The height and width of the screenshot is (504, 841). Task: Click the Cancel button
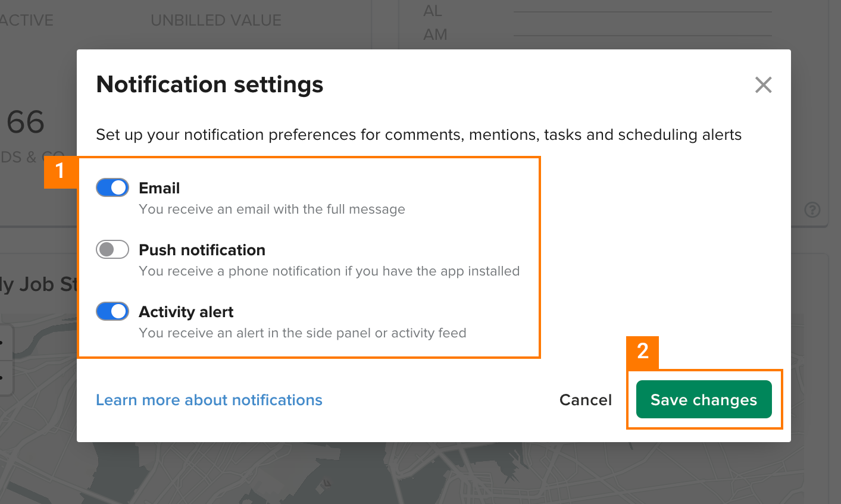[x=585, y=399]
